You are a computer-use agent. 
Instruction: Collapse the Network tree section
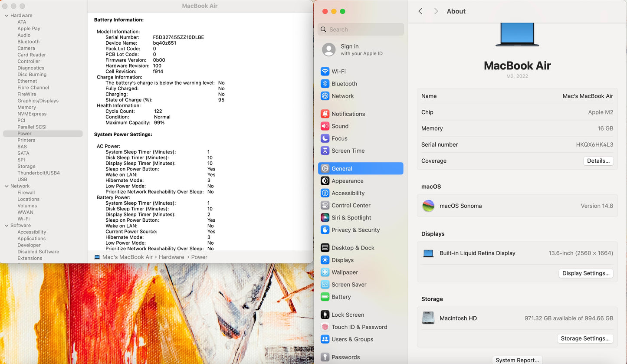(x=7, y=186)
